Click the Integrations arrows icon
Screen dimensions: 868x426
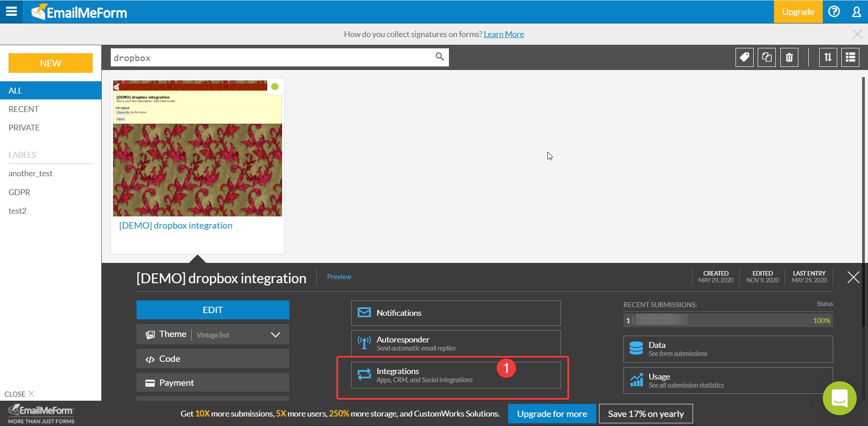click(364, 375)
